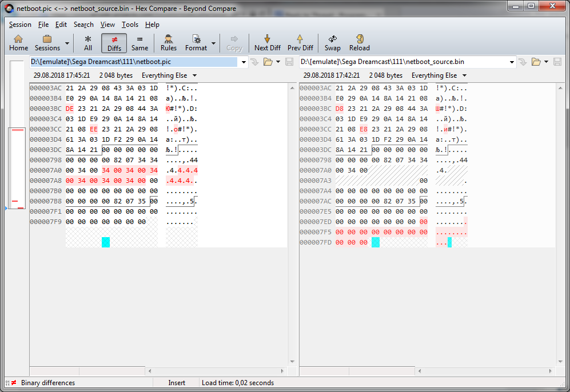
Task: Click left pane horizontal scroll right arrow
Action: 282,371
